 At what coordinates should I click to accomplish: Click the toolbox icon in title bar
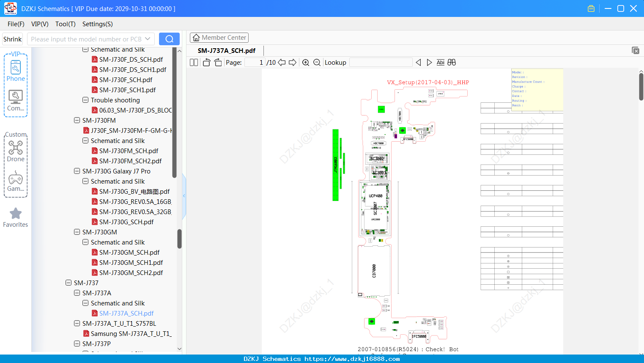591,8
